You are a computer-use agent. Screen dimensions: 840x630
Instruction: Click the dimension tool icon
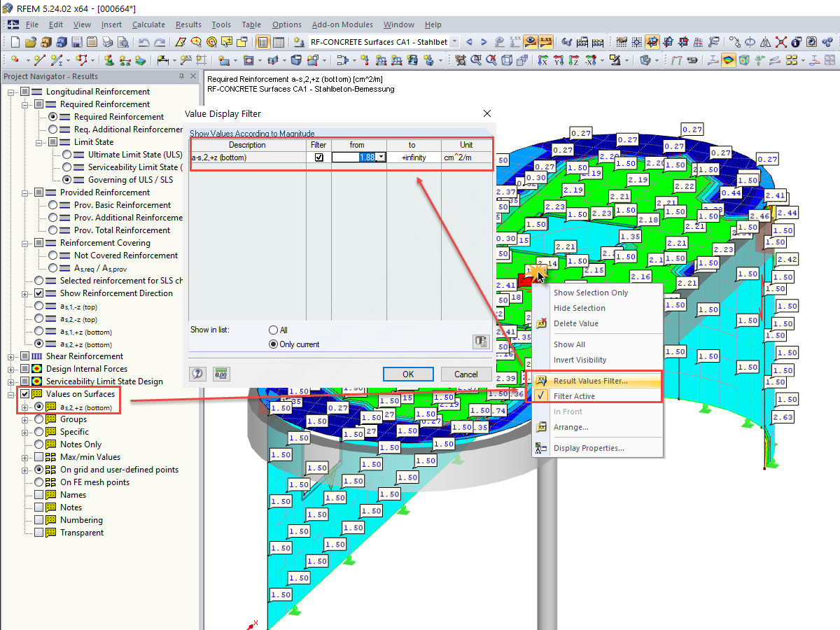point(162,60)
